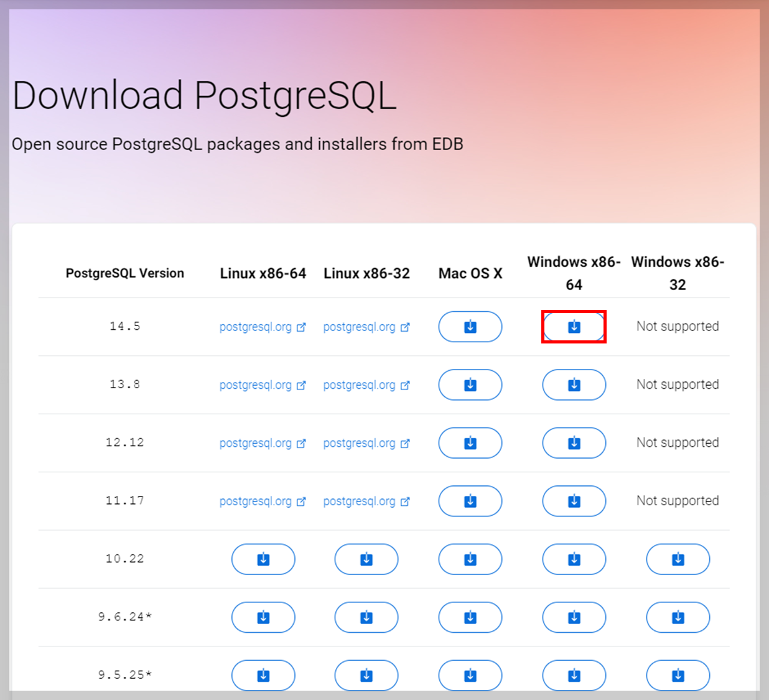Screen dimensions: 769x700
Task: Click version 11.17 cell
Action: coord(125,500)
